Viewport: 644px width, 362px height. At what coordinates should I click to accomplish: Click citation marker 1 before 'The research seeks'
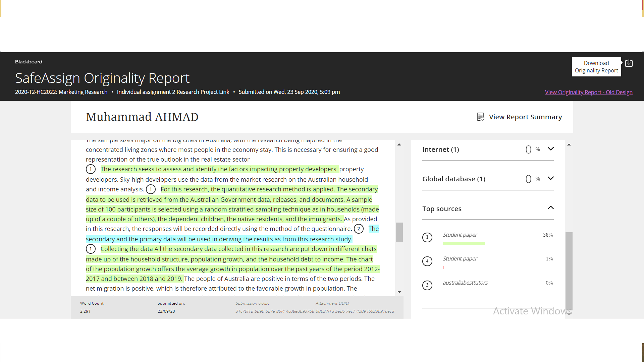tap(91, 169)
